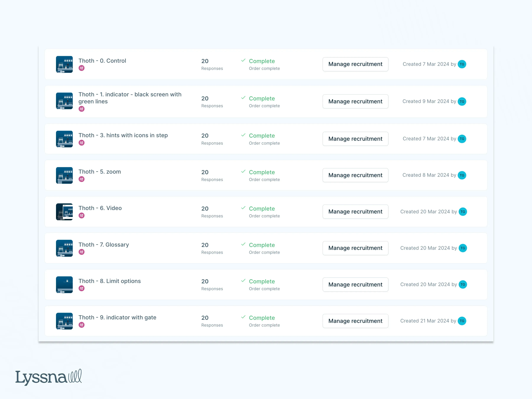Open Manage recruitment for Thoth - 8. Limit options
Viewport: 532px width, 399px height.
click(x=355, y=284)
